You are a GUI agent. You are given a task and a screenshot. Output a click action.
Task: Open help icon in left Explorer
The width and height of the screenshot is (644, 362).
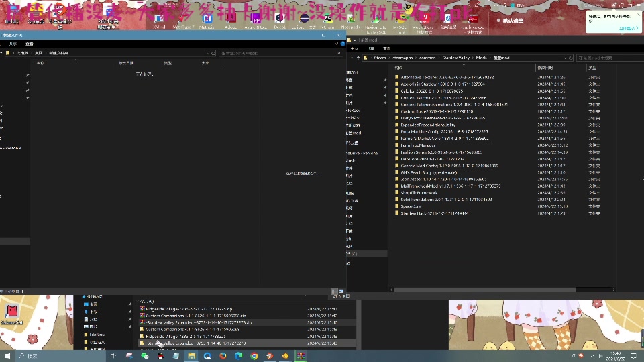pyautogui.click(x=343, y=44)
